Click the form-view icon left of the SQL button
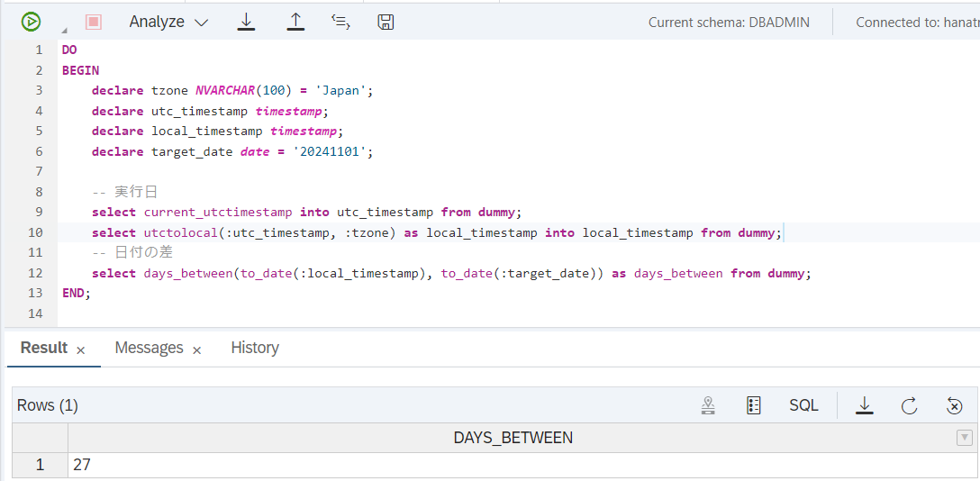Viewport: 980px width, 481px height. (x=754, y=405)
